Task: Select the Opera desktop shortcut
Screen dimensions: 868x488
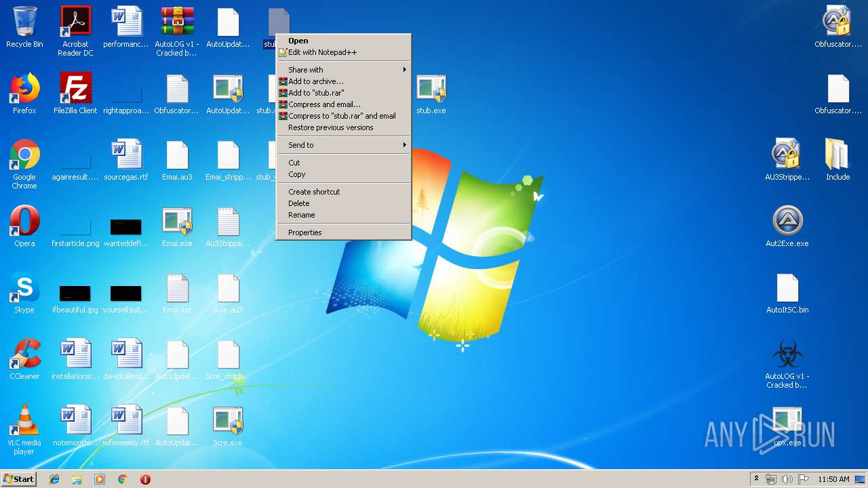Action: click(24, 226)
